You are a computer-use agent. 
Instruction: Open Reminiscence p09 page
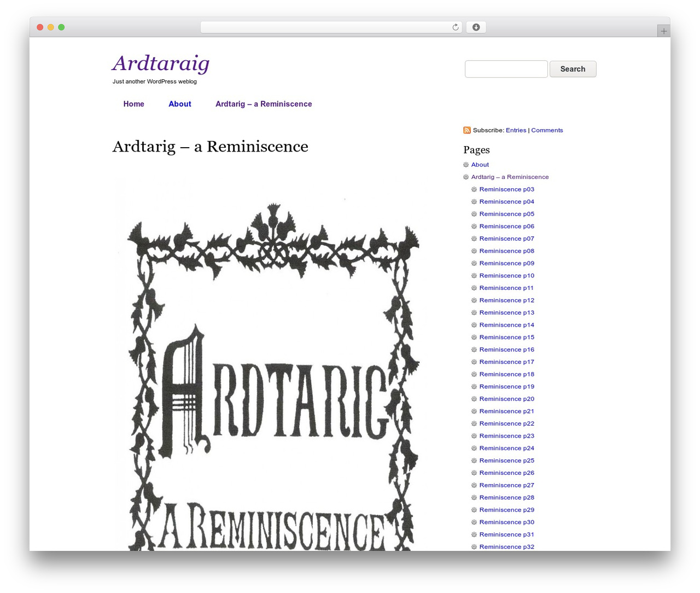click(x=506, y=263)
